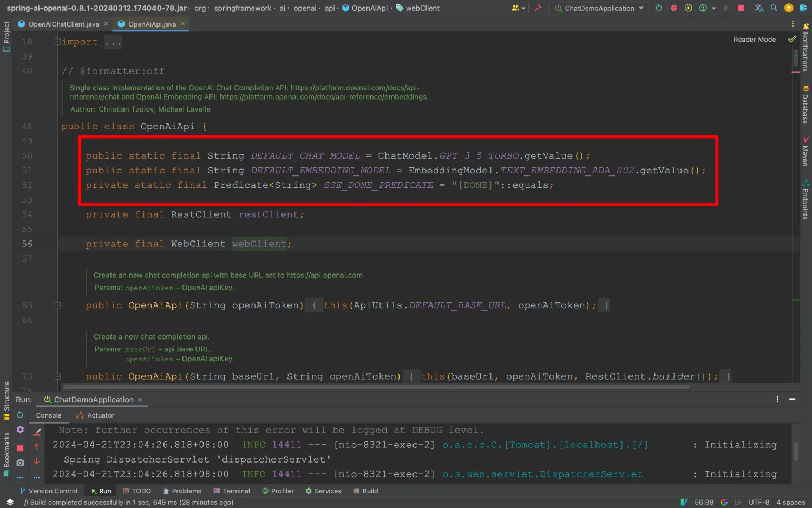Expand the profiler options dropdown arrow
The height and width of the screenshot is (508, 812).
click(713, 9)
